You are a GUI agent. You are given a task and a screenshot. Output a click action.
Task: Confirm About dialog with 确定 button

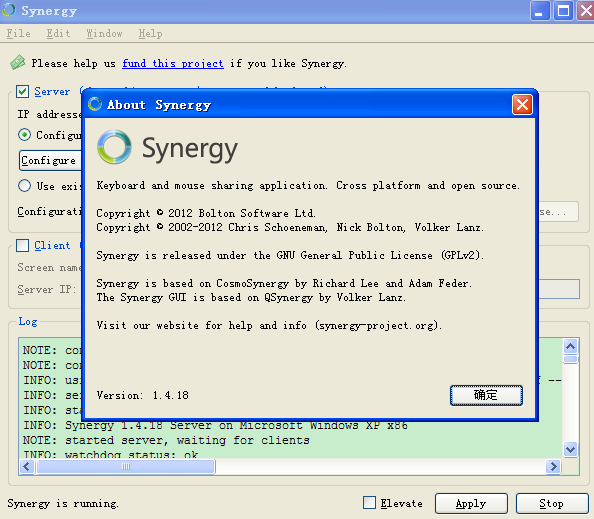click(x=486, y=395)
